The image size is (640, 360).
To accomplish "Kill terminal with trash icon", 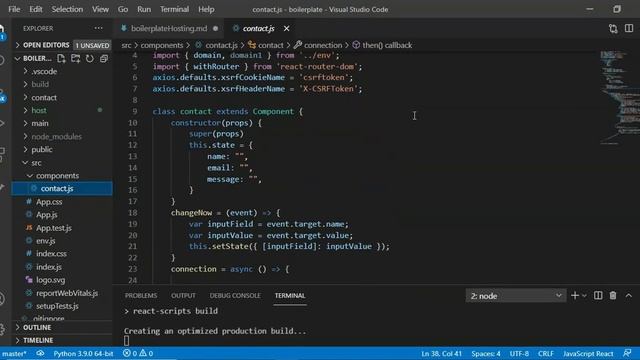I will pos(613,296).
